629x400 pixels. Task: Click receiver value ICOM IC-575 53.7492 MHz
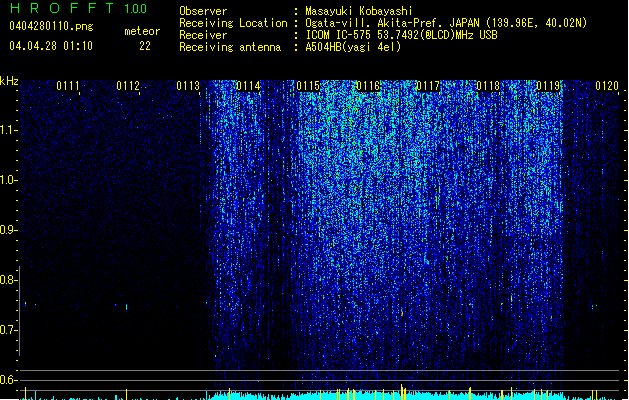pyautogui.click(x=402, y=35)
